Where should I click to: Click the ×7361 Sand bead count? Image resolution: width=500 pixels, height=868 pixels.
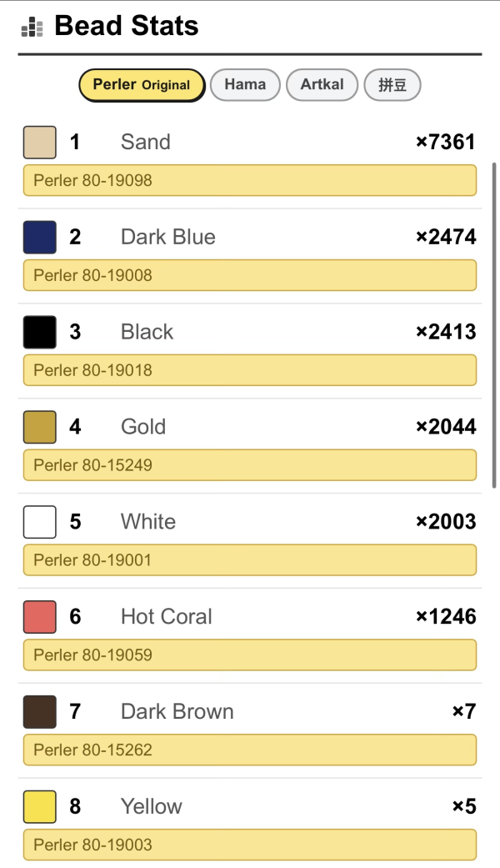pos(446,143)
